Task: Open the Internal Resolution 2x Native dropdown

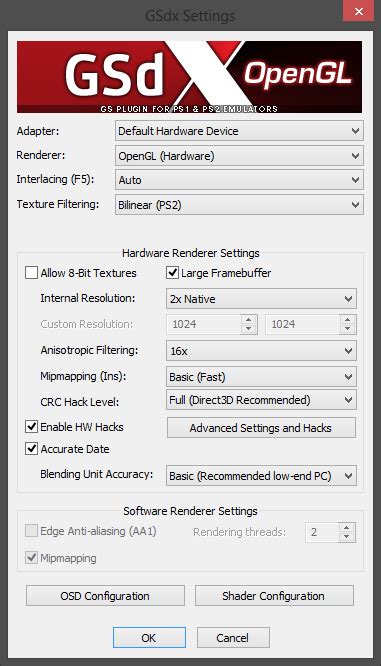Action: (x=261, y=299)
